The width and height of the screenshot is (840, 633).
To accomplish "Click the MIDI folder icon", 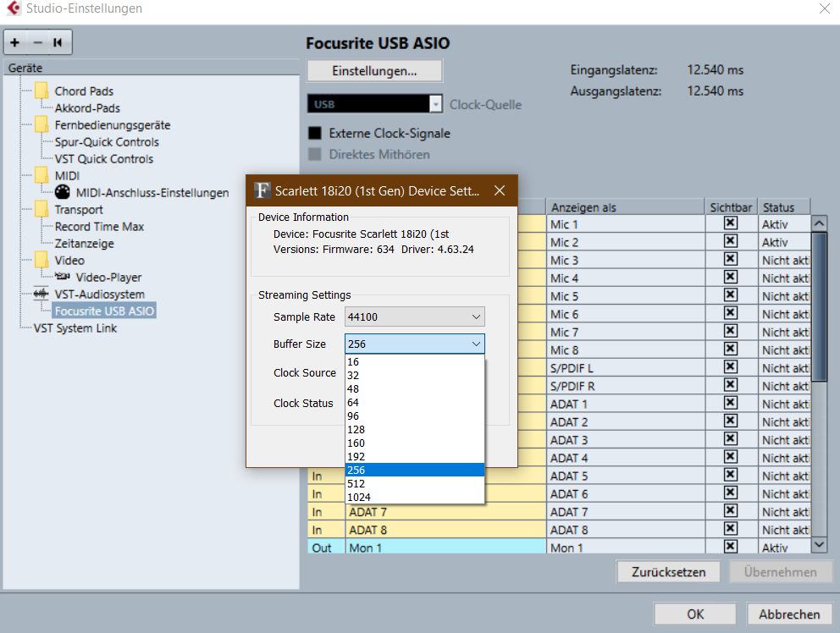I will pos(41,175).
